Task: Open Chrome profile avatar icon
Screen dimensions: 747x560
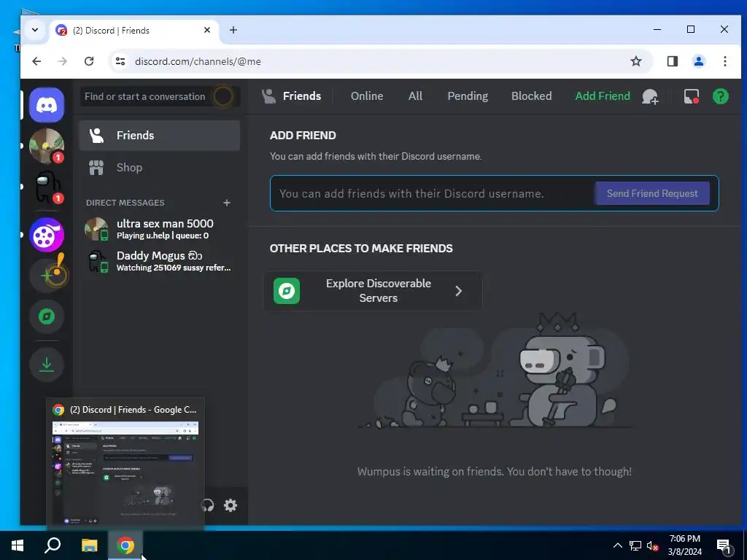Action: click(x=699, y=61)
